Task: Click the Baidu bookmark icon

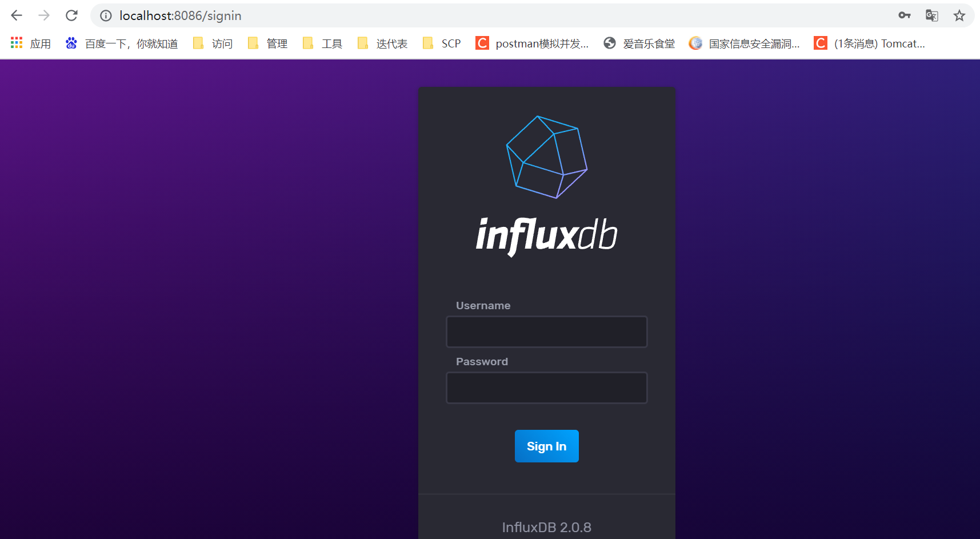Action: pyautogui.click(x=71, y=43)
